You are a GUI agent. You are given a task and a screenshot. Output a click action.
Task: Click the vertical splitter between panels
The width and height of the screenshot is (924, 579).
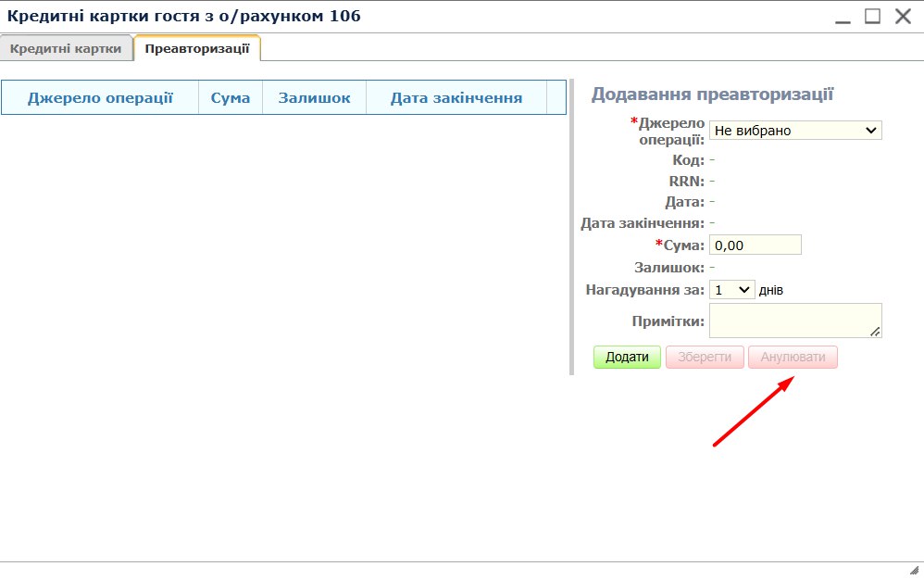pos(571,227)
